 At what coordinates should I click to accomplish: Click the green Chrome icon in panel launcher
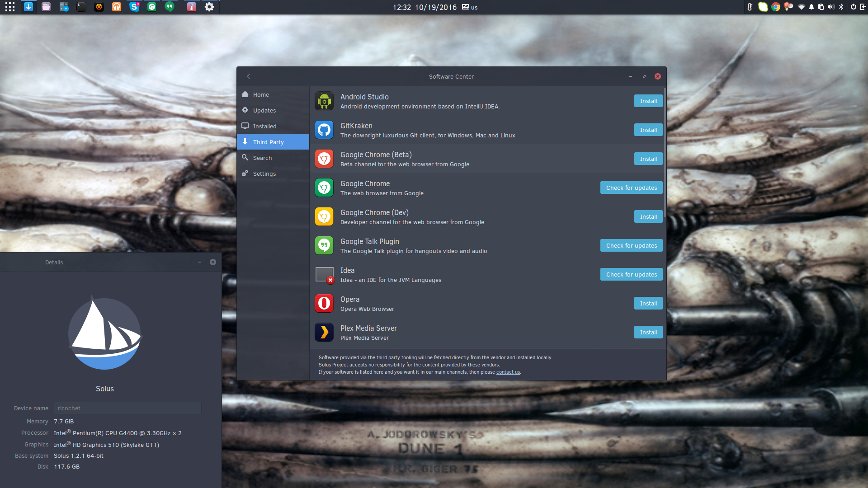click(x=152, y=7)
